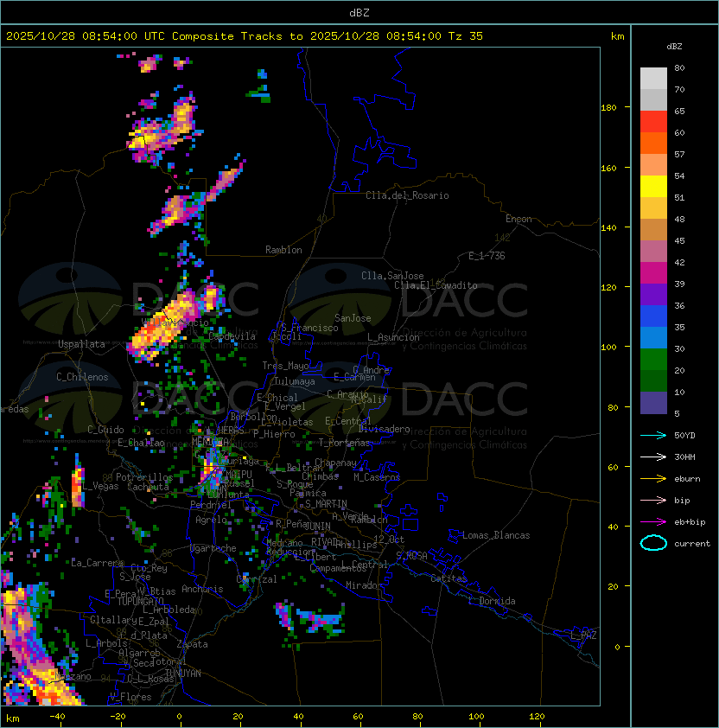The height and width of the screenshot is (728, 719).
Task: Click the 'Lomas_Blancas' place label
Action: pyautogui.click(x=496, y=535)
